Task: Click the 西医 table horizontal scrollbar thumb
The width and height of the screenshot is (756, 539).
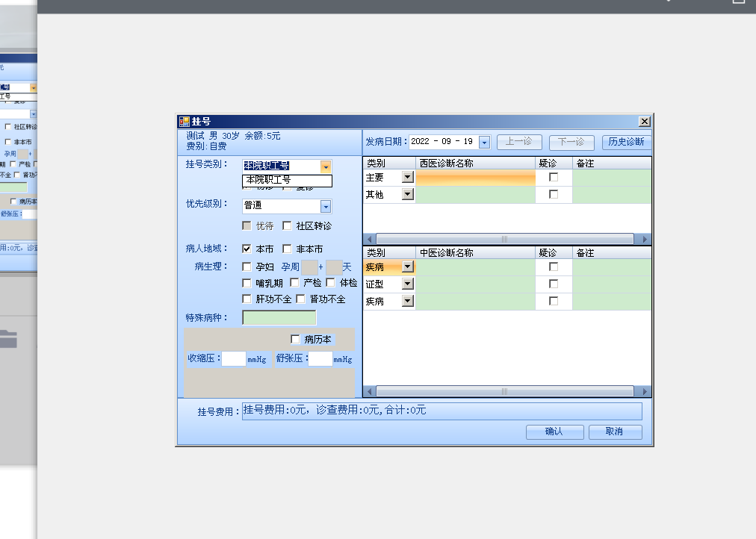Action: pos(505,240)
